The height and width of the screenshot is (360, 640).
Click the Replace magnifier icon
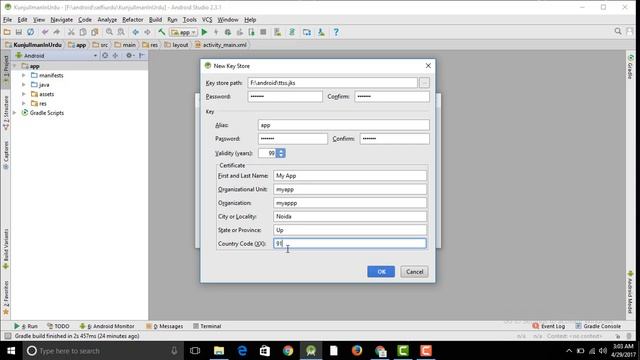pyautogui.click(x=121, y=32)
